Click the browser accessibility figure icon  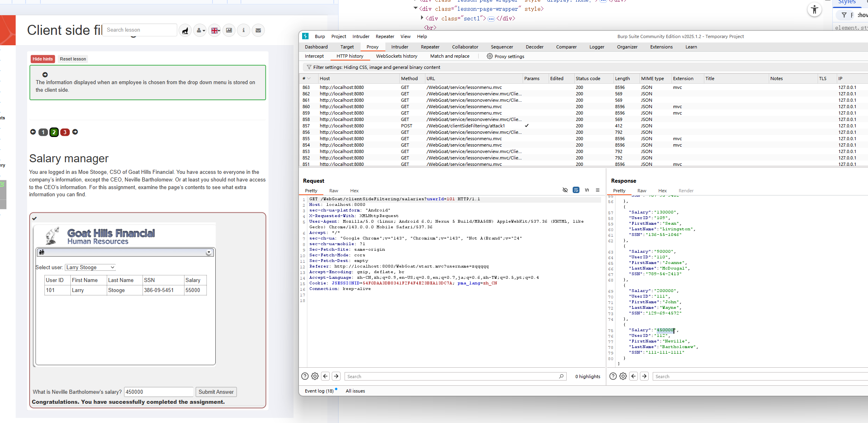coord(814,10)
